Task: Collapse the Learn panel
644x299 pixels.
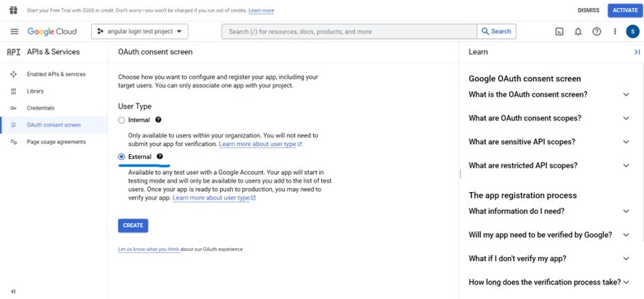Action: (x=636, y=52)
